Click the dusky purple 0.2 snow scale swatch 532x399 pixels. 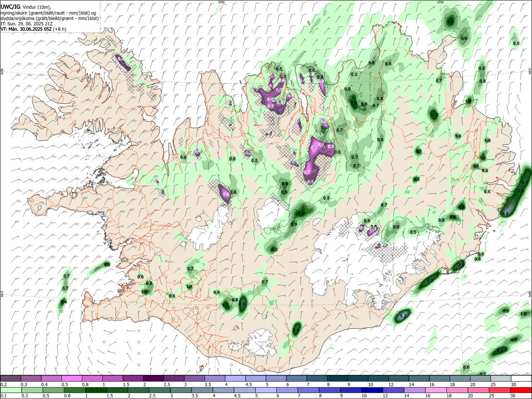click(x=11, y=378)
